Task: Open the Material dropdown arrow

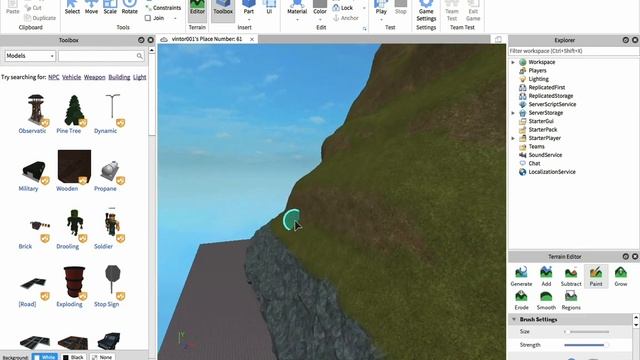Action: click(297, 19)
